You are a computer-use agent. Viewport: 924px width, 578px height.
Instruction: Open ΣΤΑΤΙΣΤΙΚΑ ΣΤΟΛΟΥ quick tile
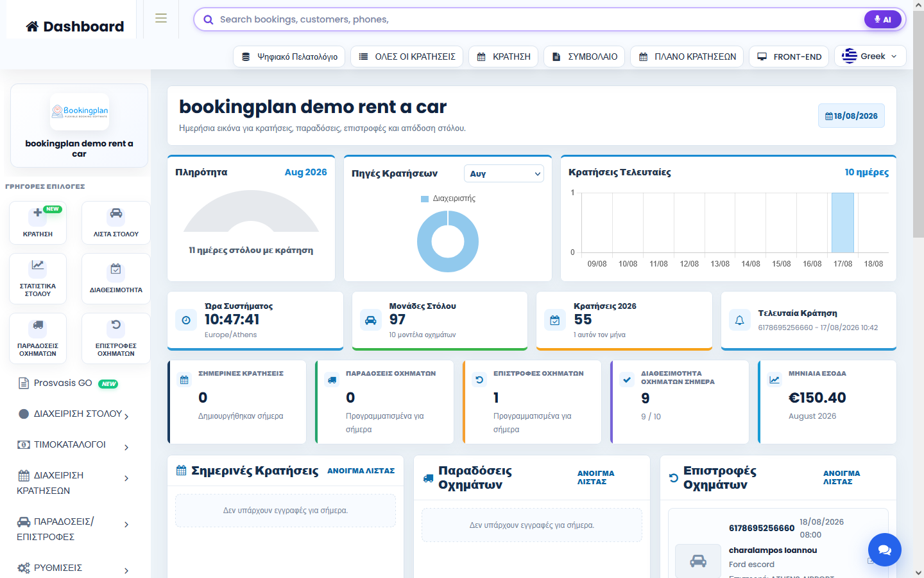(38, 279)
